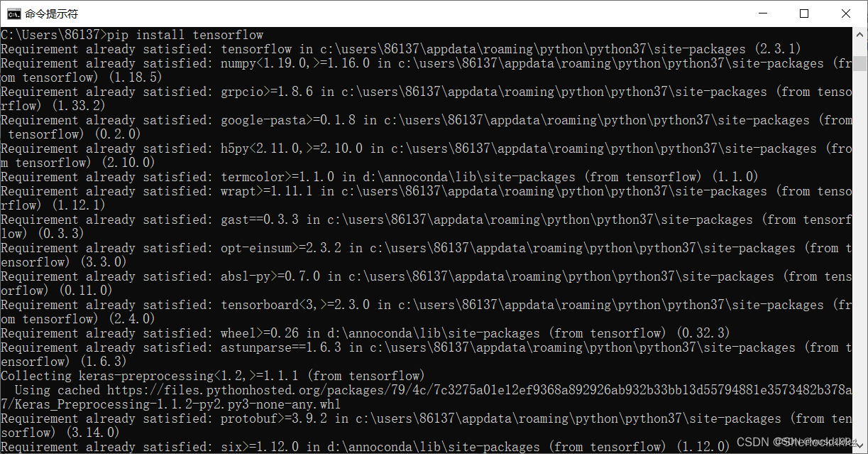This screenshot has height=454, width=868.
Task: Close the Command Prompt window
Action: tap(845, 13)
